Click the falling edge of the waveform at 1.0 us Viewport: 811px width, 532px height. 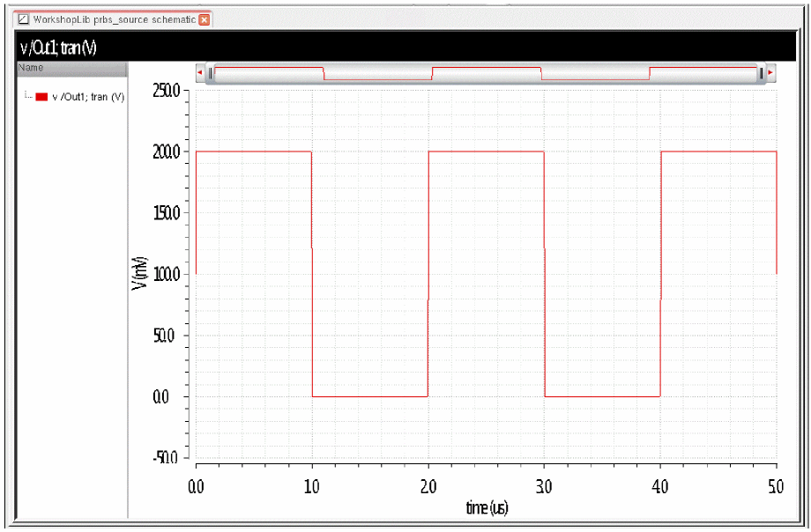[312, 274]
